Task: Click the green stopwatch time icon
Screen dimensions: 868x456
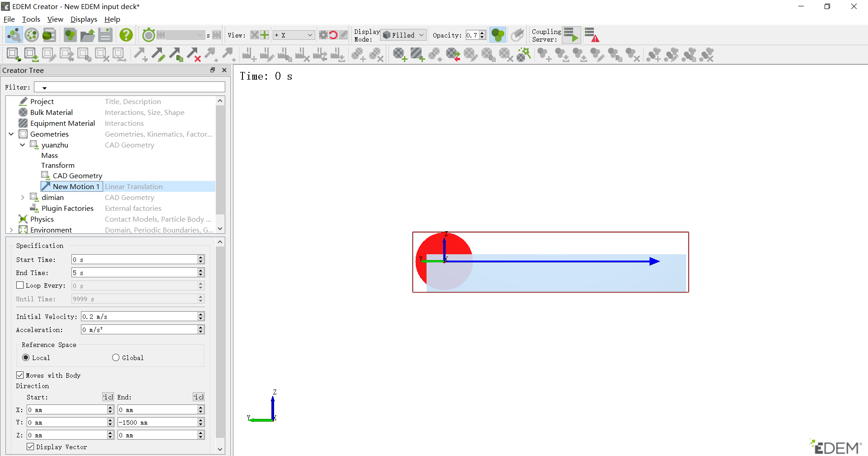Action: coord(148,35)
